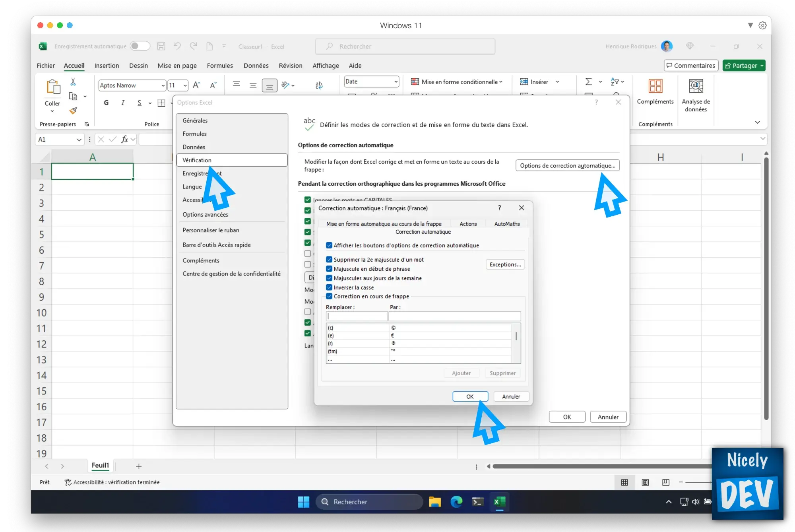Open the Insérer dropdown arrow
Image resolution: width=795 pixels, height=532 pixels.
coord(557,82)
